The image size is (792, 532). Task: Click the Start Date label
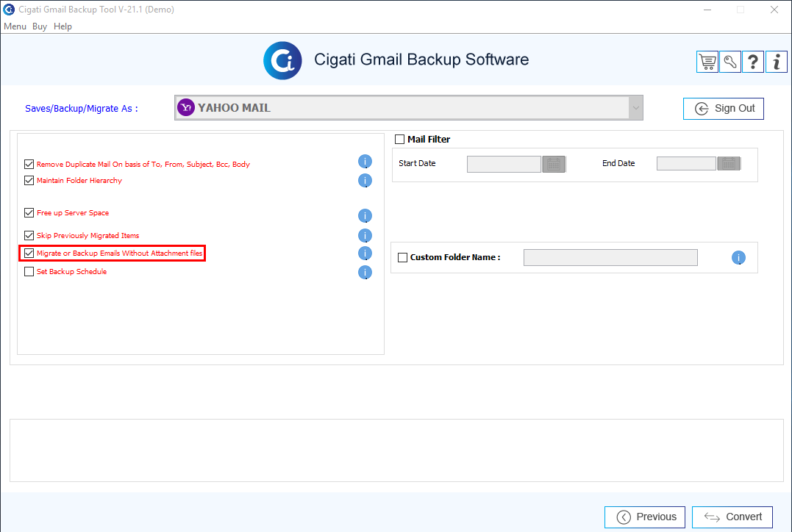[x=417, y=163]
